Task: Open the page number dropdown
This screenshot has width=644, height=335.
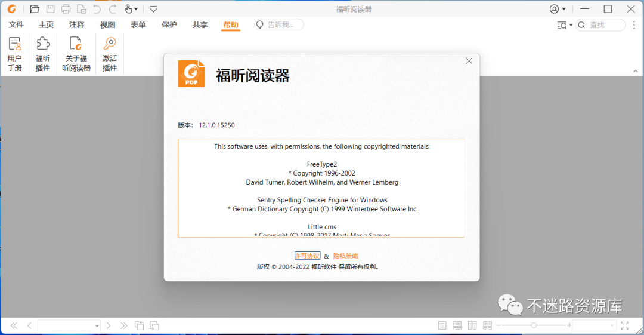Action: 97,326
